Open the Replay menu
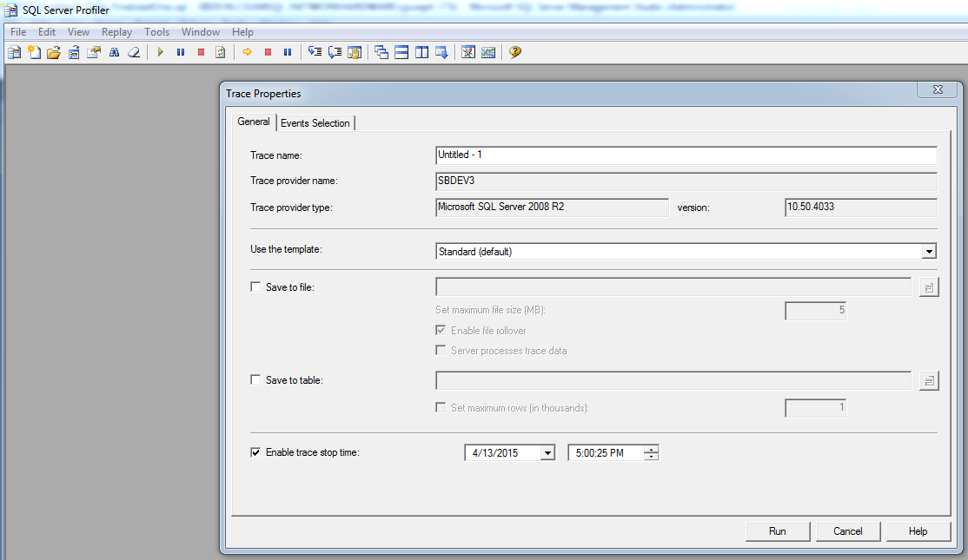968x560 pixels. pyautogui.click(x=116, y=31)
